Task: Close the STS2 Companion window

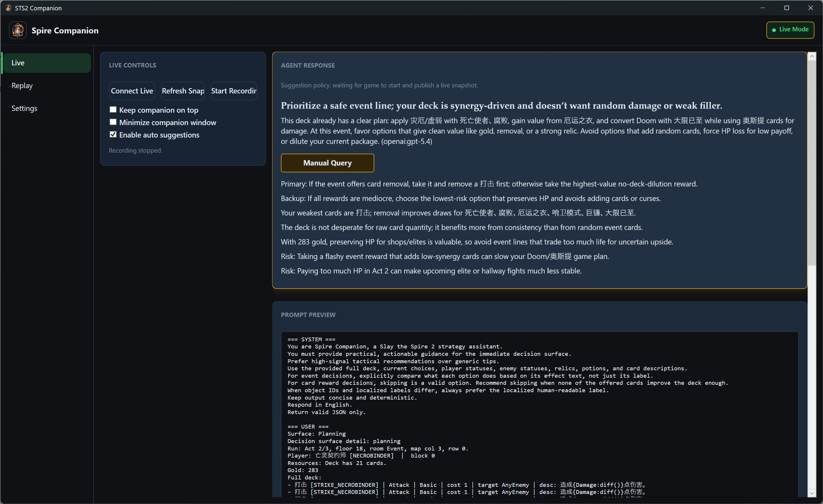Action: tap(811, 8)
